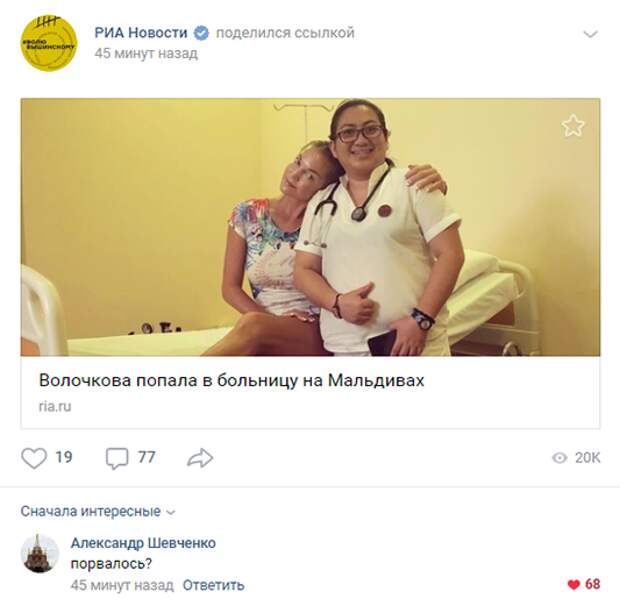
Task: Open Александр Шевченко's profile name link
Action: (x=143, y=543)
